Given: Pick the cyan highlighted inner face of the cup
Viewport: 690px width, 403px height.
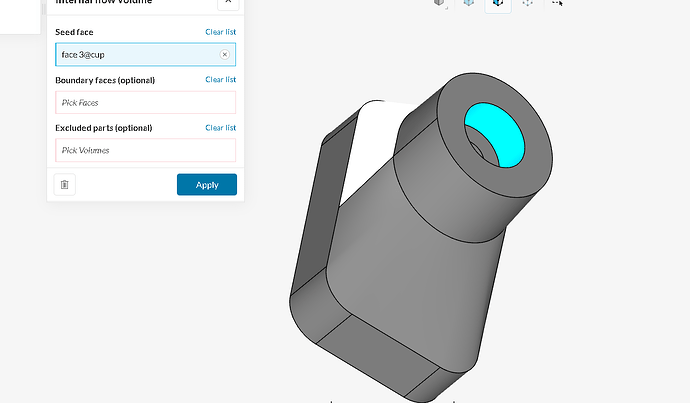Looking at the screenshot, I should tap(502, 132).
